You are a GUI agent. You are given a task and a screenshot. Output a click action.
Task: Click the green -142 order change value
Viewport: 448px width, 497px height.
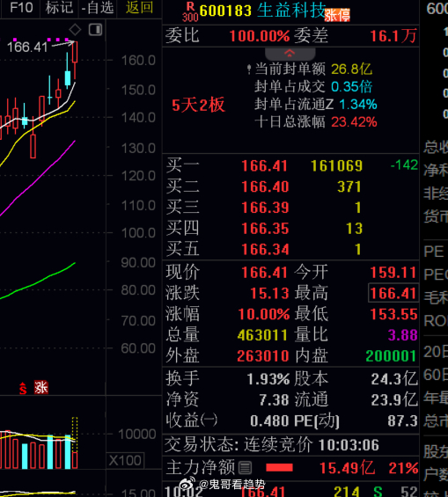click(x=404, y=165)
